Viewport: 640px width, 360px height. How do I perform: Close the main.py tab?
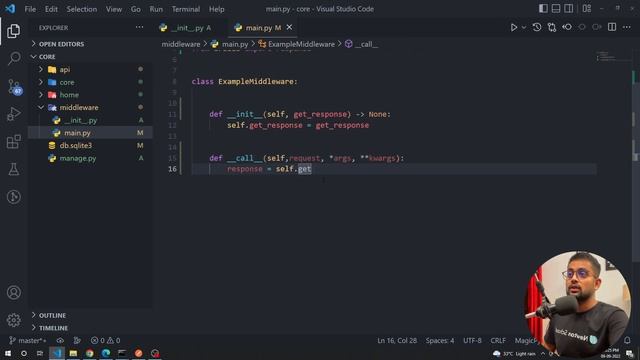pyautogui.click(x=289, y=27)
